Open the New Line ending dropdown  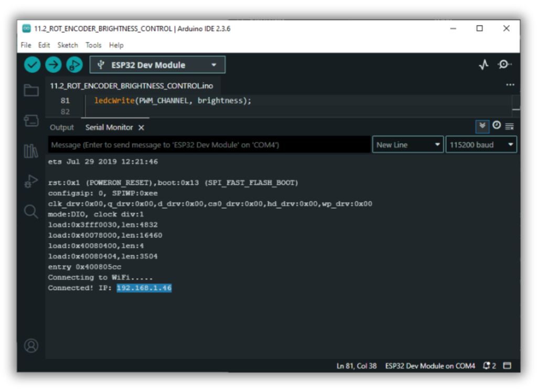(408, 145)
